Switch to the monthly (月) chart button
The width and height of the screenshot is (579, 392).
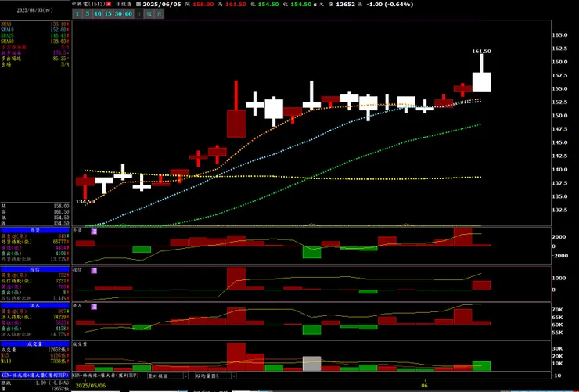(159, 13)
